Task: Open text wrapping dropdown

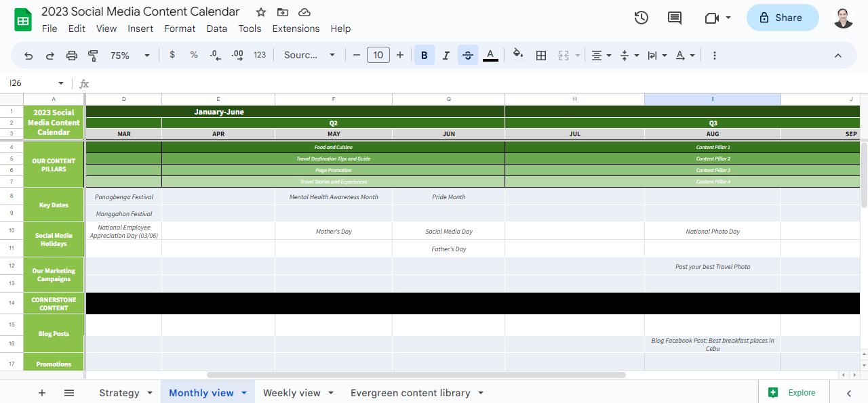Action: tap(657, 56)
